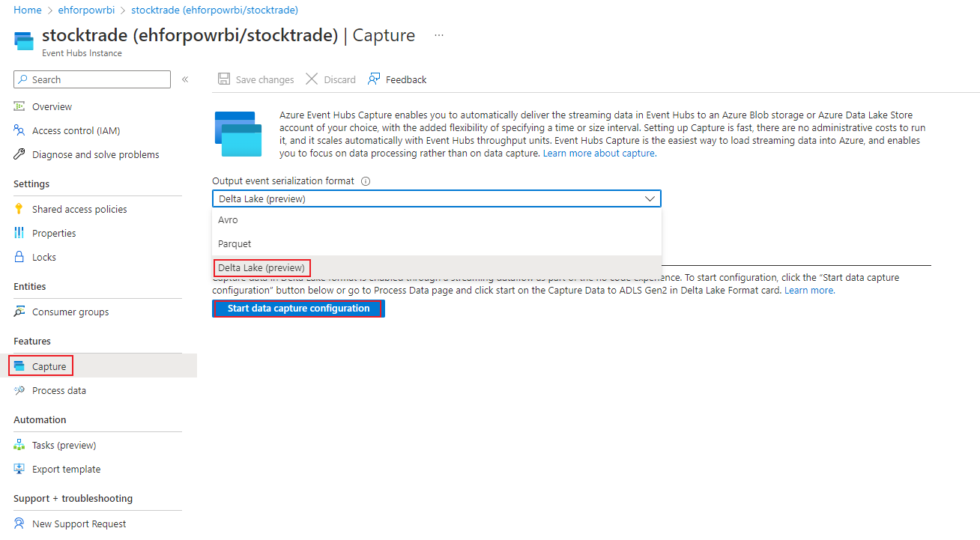
Task: Click the Diagnose and solve problems wrench icon
Action: [19, 154]
